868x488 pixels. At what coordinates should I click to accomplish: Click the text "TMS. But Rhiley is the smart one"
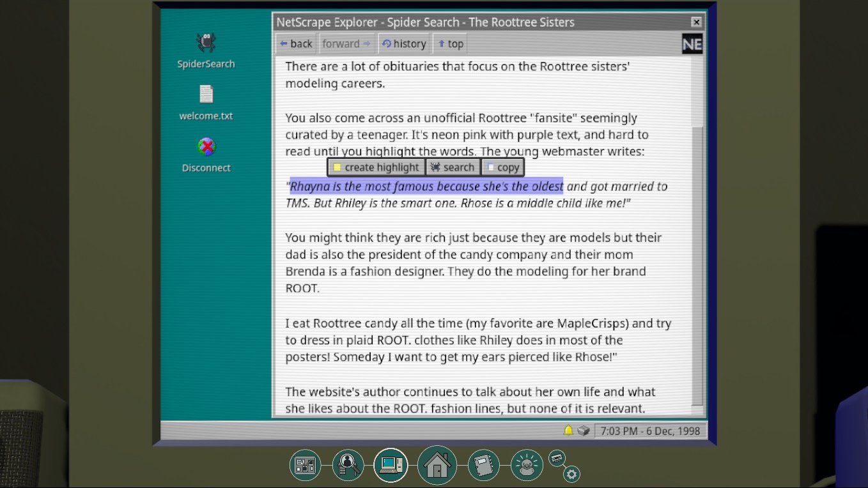[x=369, y=203]
